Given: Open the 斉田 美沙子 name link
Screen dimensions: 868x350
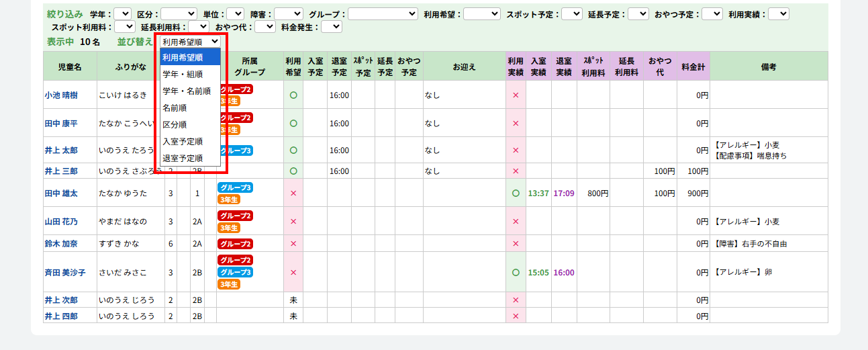Looking at the screenshot, I should click(65, 273).
